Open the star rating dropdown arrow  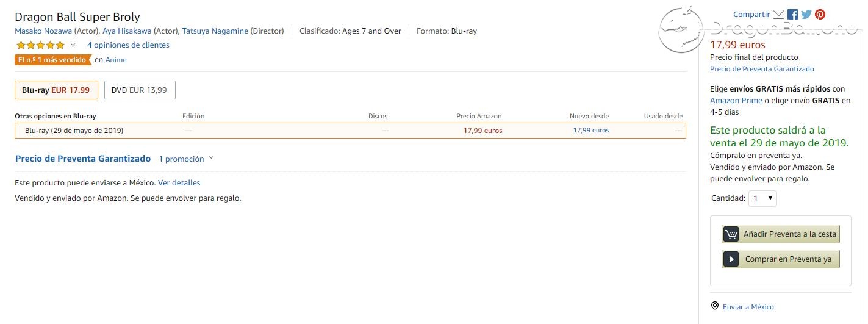click(73, 45)
